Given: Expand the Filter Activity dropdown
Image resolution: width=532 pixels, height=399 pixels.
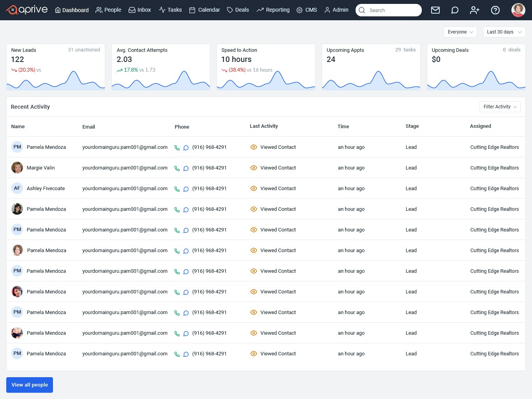Looking at the screenshot, I should (500, 107).
